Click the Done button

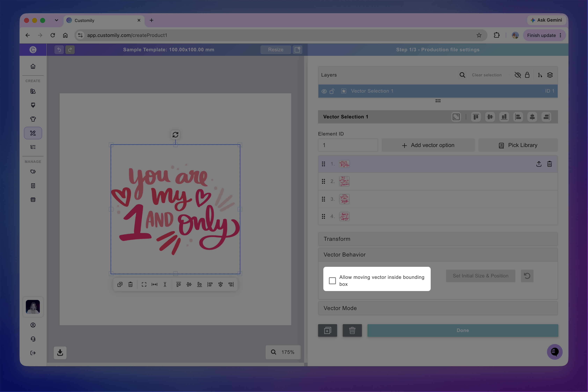tap(463, 330)
